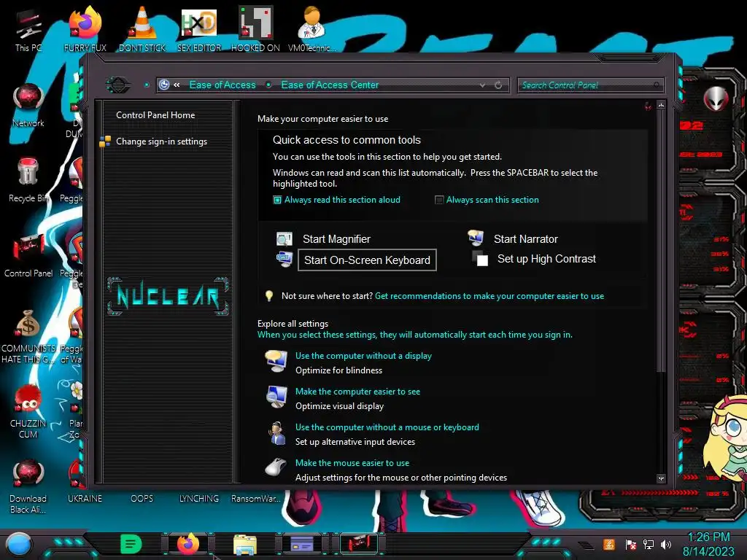This screenshot has height=560, width=747.
Task: Click the 'Start Narrator' label
Action: coord(525,239)
